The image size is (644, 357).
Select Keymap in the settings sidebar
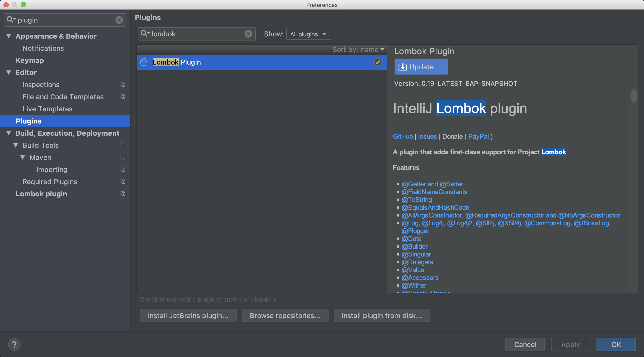30,60
